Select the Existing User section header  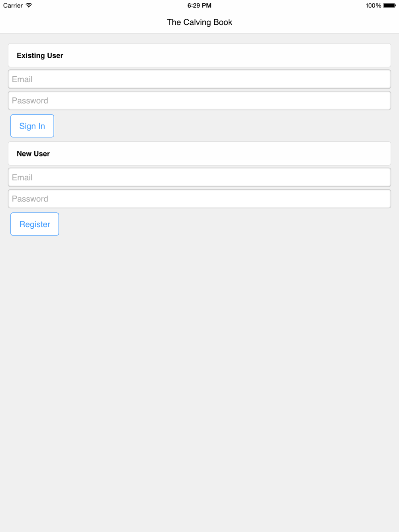click(199, 55)
